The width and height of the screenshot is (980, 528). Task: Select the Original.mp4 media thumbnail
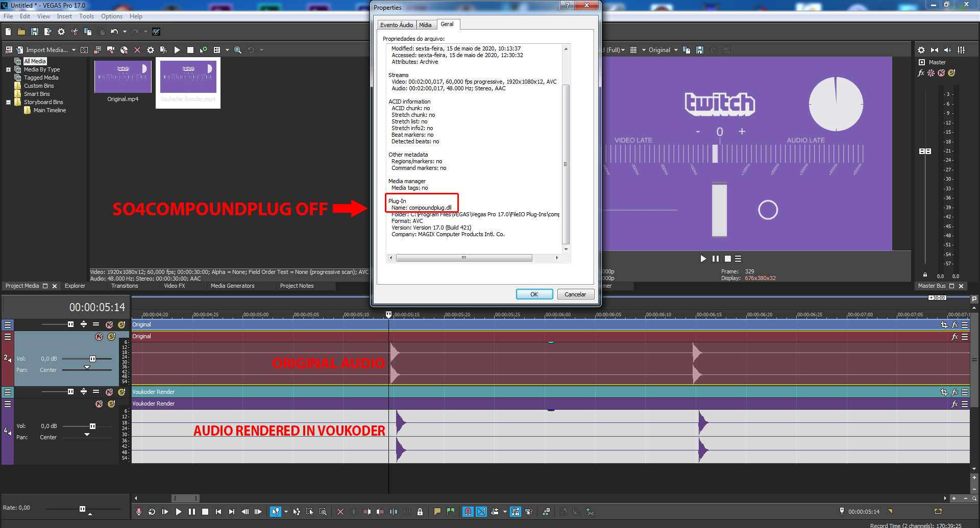pyautogui.click(x=122, y=77)
